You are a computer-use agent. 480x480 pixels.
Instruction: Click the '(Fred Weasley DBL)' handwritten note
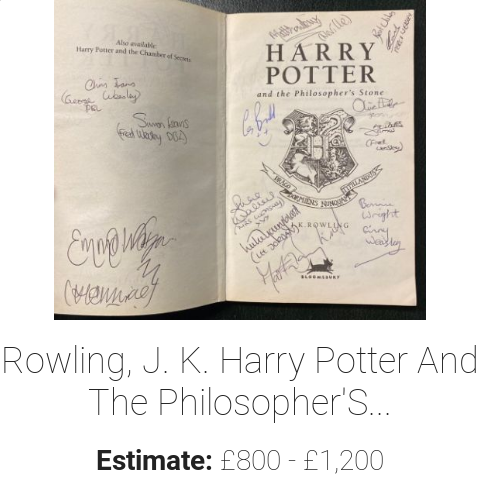[152, 136]
